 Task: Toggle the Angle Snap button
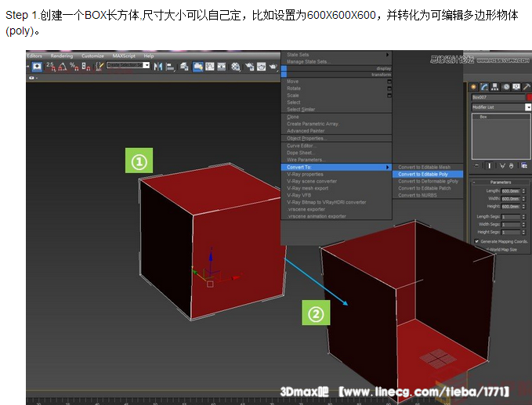coord(63,66)
